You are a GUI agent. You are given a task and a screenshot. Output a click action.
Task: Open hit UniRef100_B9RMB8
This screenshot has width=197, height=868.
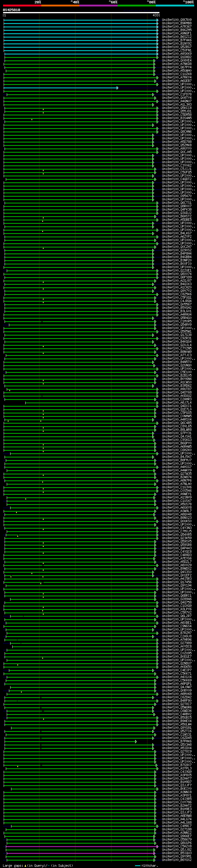[x=176, y=23]
